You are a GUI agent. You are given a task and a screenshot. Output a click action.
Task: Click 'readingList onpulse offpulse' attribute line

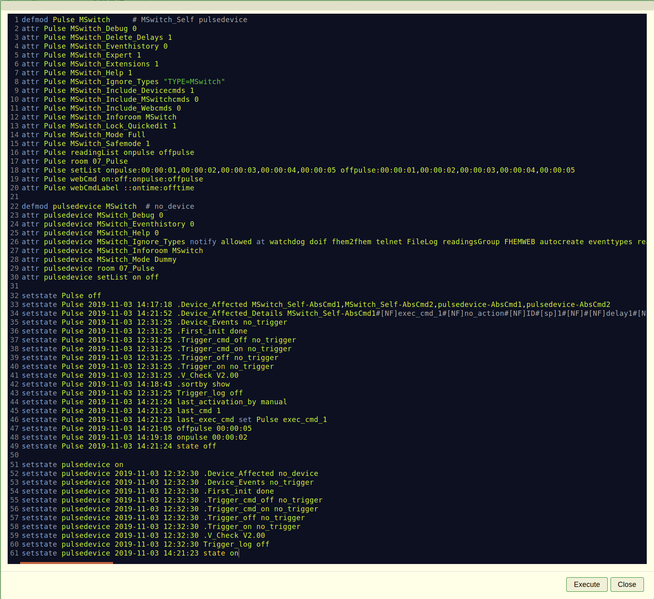click(x=108, y=153)
